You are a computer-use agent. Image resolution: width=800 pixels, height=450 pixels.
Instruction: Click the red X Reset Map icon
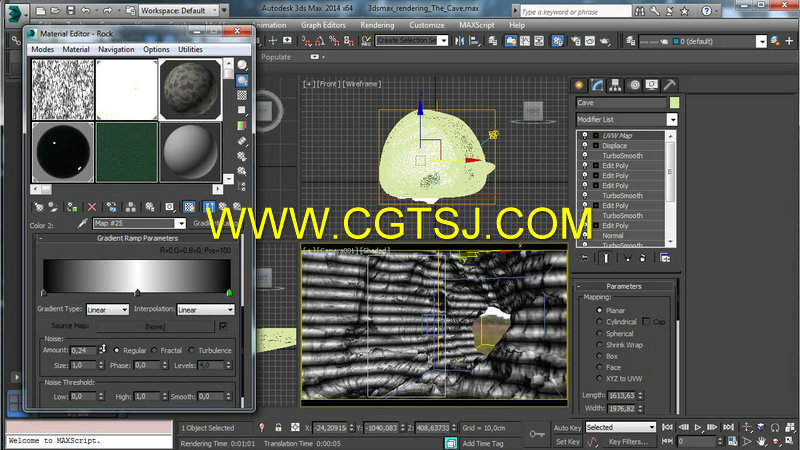(92, 207)
